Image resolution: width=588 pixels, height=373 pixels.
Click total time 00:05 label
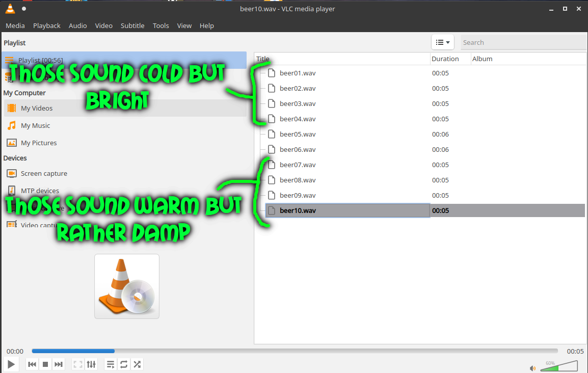click(575, 351)
